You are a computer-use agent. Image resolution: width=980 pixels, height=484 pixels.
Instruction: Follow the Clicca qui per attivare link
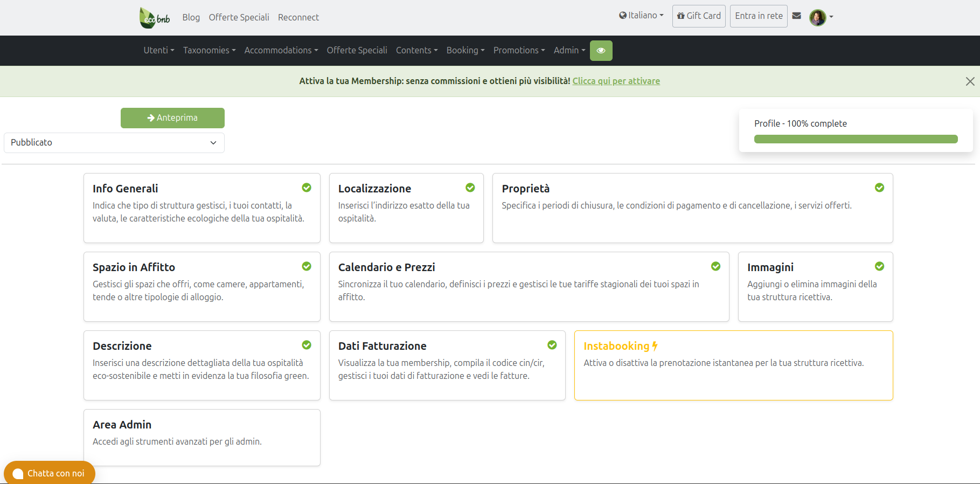pyautogui.click(x=616, y=81)
